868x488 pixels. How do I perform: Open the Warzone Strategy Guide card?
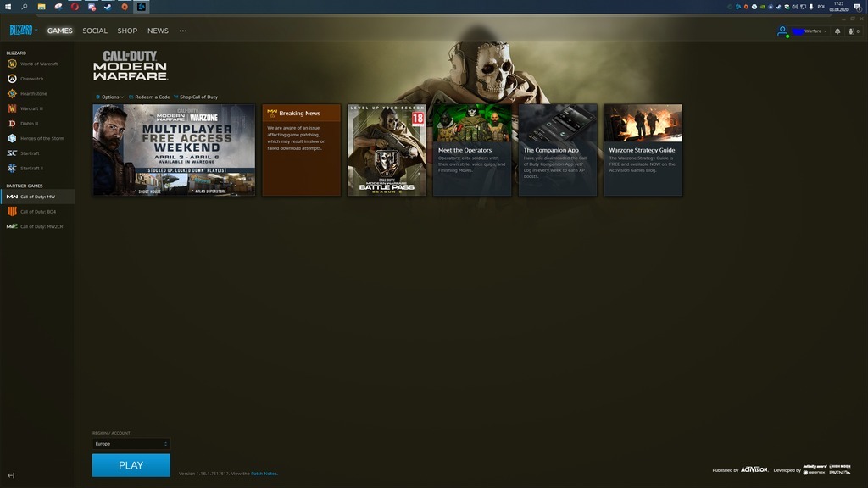(x=643, y=150)
